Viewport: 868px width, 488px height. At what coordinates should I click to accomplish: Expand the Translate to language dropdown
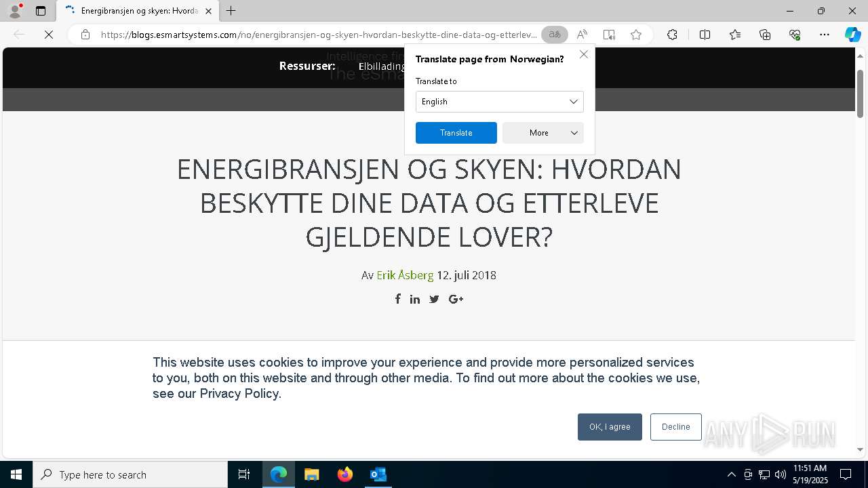coord(500,102)
